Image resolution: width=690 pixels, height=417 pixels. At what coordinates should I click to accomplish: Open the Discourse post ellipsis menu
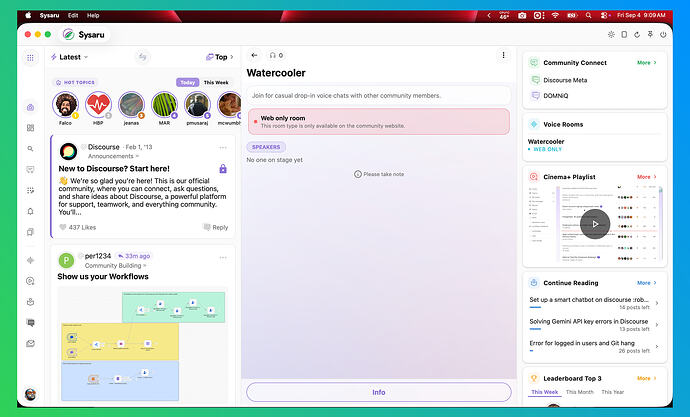[x=223, y=147]
